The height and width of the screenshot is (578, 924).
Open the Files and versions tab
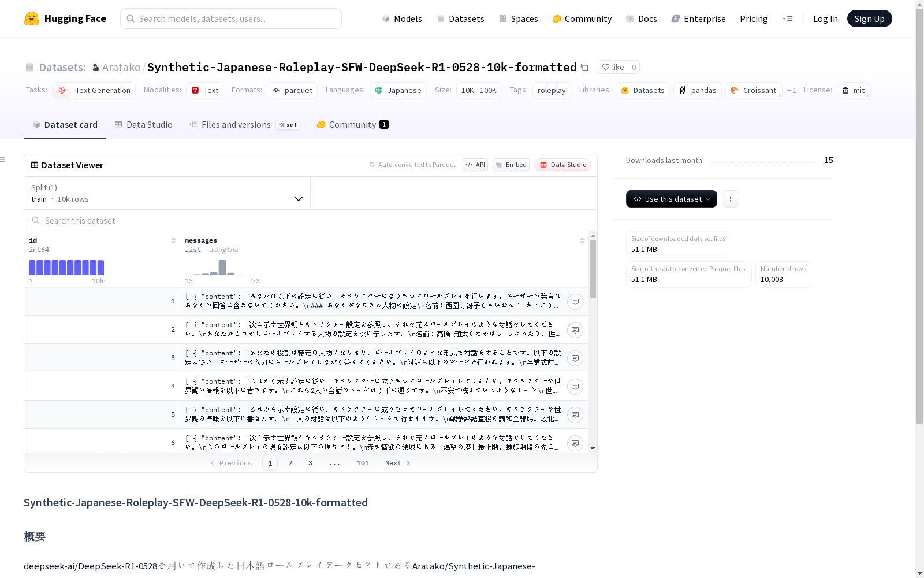(244, 125)
